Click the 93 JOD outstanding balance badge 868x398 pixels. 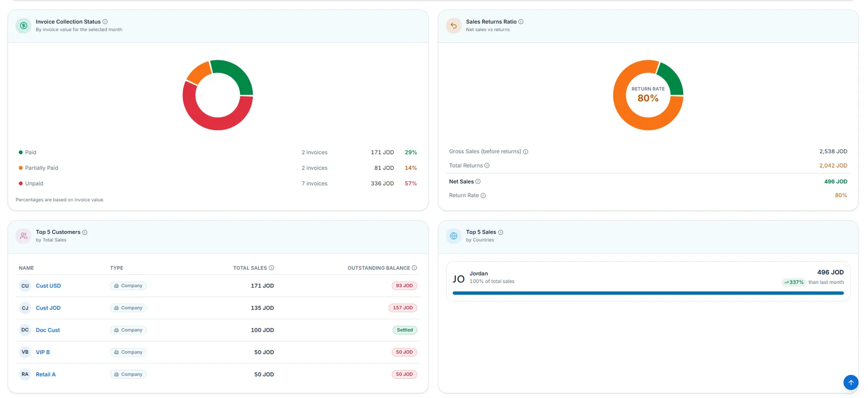(404, 286)
